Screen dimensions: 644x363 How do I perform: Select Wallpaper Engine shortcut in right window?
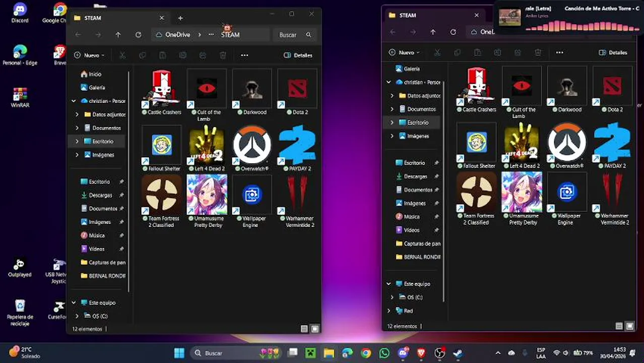coord(567,199)
